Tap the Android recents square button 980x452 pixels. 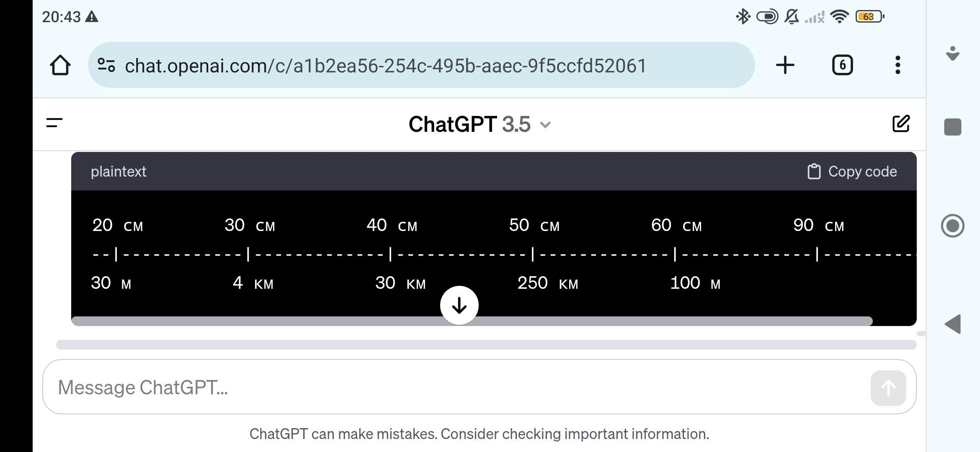tap(953, 127)
